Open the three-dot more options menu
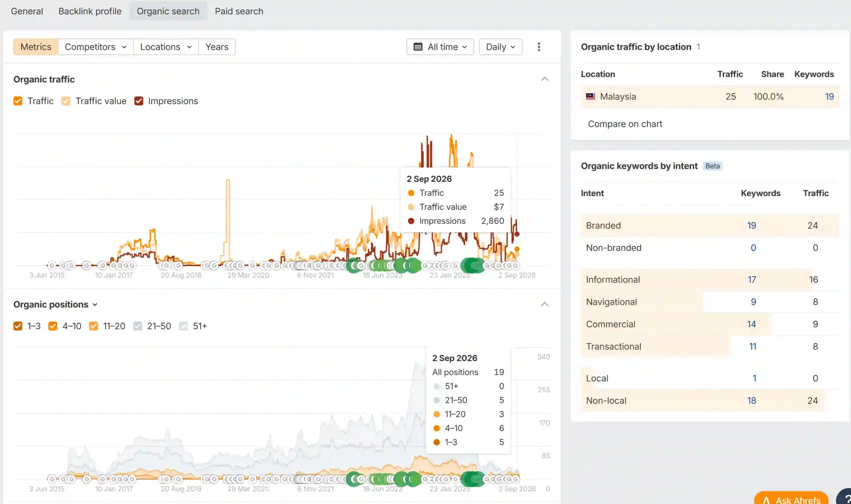 point(539,47)
